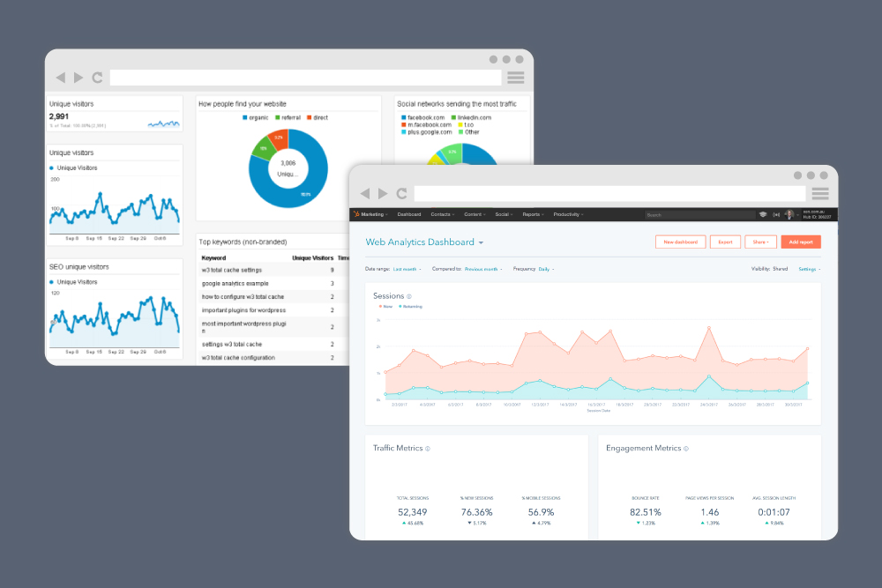Click the 2,991 unique visitors value
Image resolution: width=882 pixels, height=588 pixels.
coord(59,117)
